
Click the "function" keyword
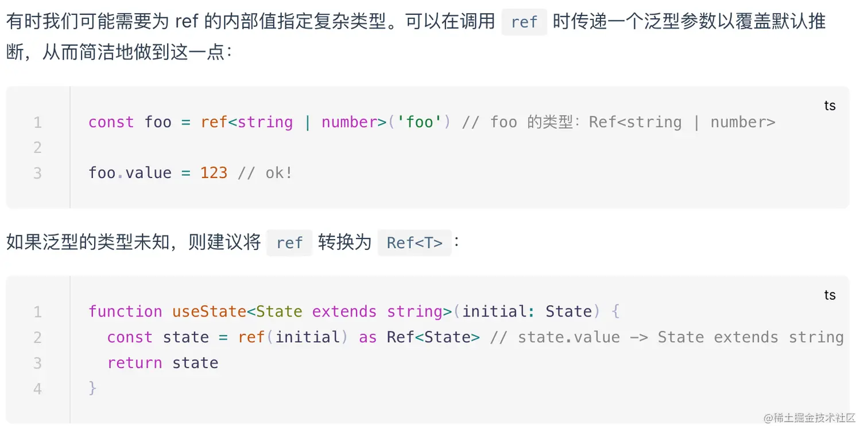pos(125,311)
